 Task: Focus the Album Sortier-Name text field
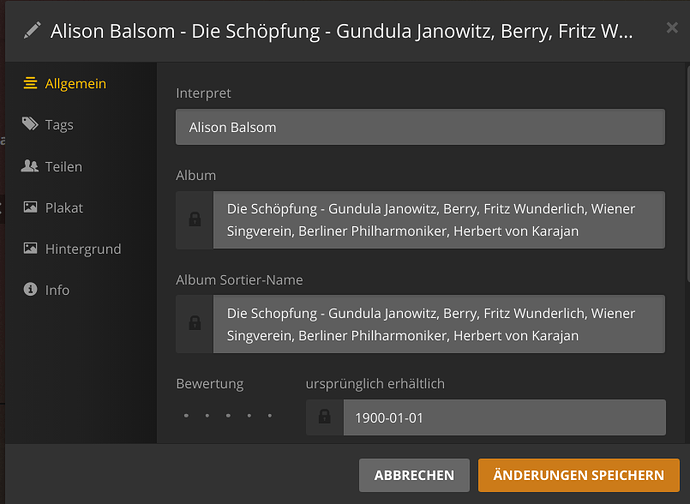click(438, 324)
